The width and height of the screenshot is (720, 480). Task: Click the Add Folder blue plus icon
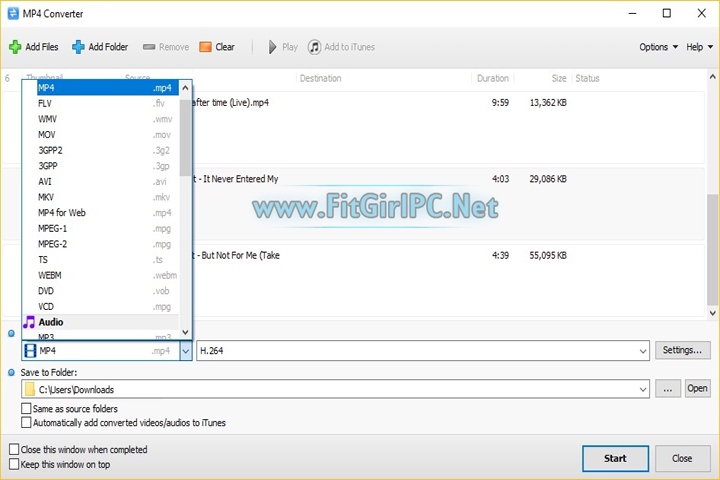pos(78,47)
